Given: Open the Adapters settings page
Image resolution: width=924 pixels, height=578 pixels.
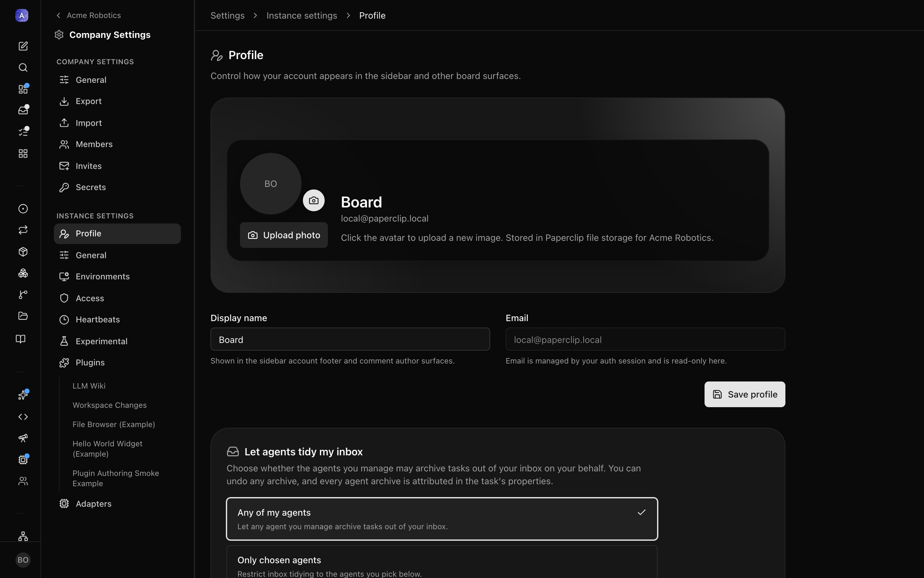Looking at the screenshot, I should pos(117,504).
